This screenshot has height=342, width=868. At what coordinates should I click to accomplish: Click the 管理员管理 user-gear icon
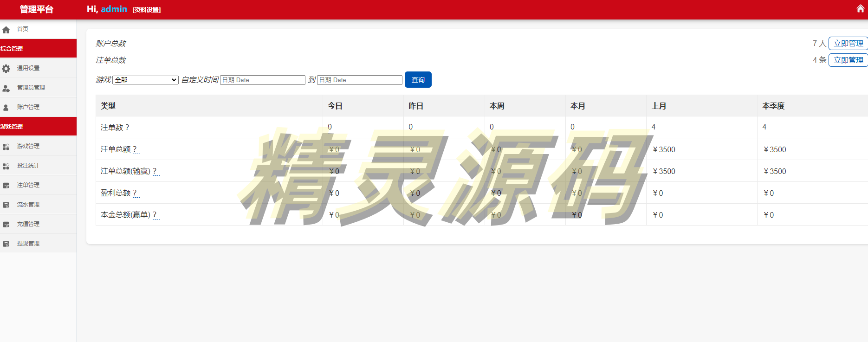pos(6,88)
